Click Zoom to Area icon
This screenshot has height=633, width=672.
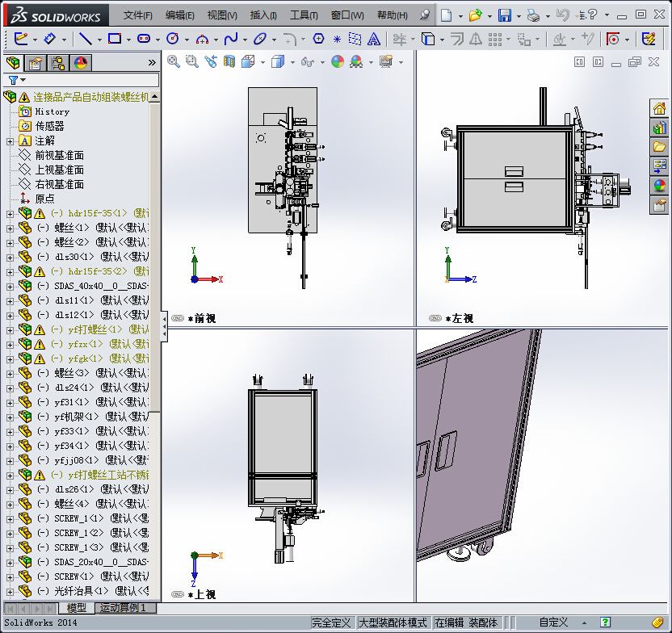tap(192, 61)
